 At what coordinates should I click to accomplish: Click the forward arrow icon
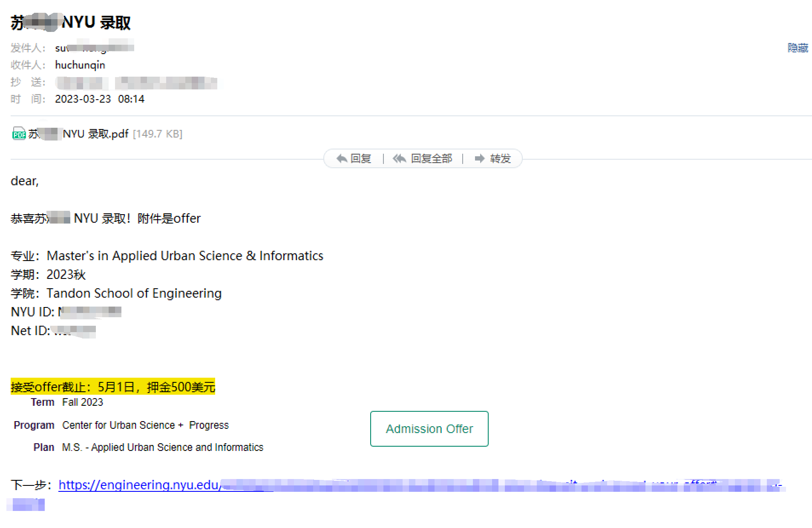(480, 159)
